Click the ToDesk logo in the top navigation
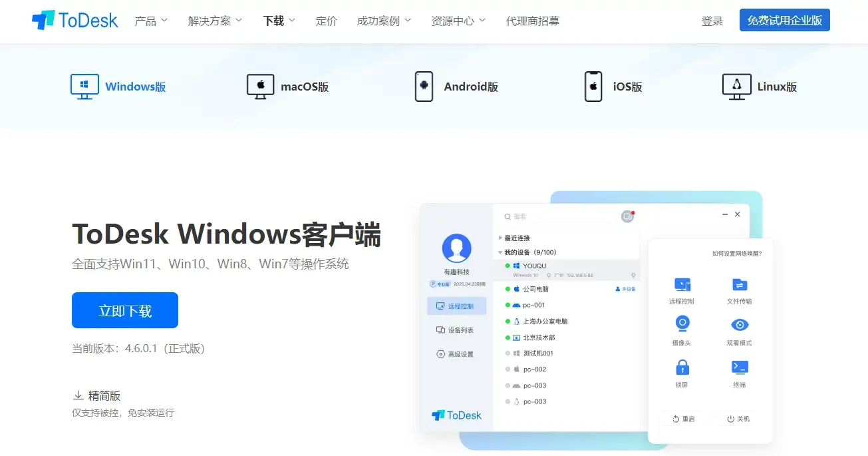This screenshot has width=868, height=456. 73,20
